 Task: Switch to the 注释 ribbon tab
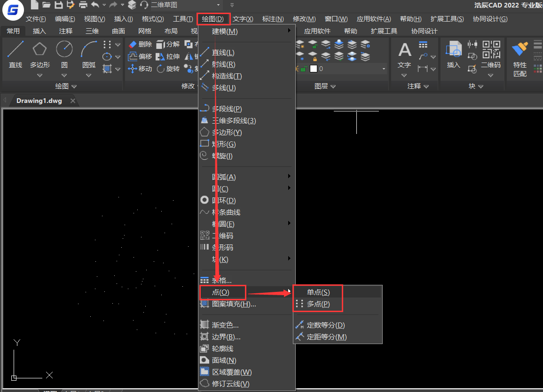pyautogui.click(x=66, y=31)
